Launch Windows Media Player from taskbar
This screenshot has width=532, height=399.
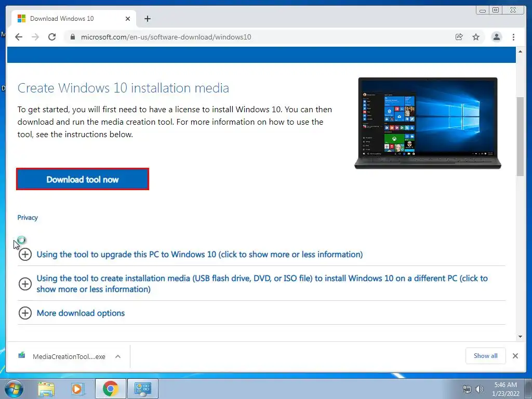pyautogui.click(x=77, y=389)
